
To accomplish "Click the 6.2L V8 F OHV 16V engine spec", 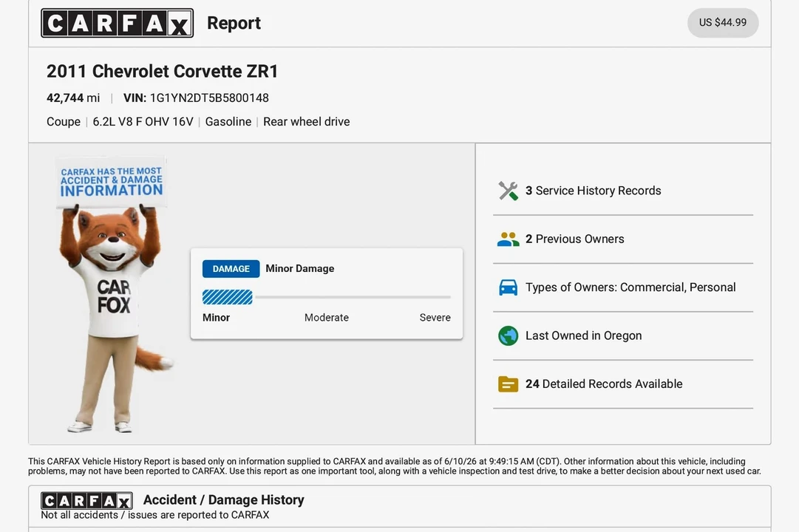I will click(143, 122).
